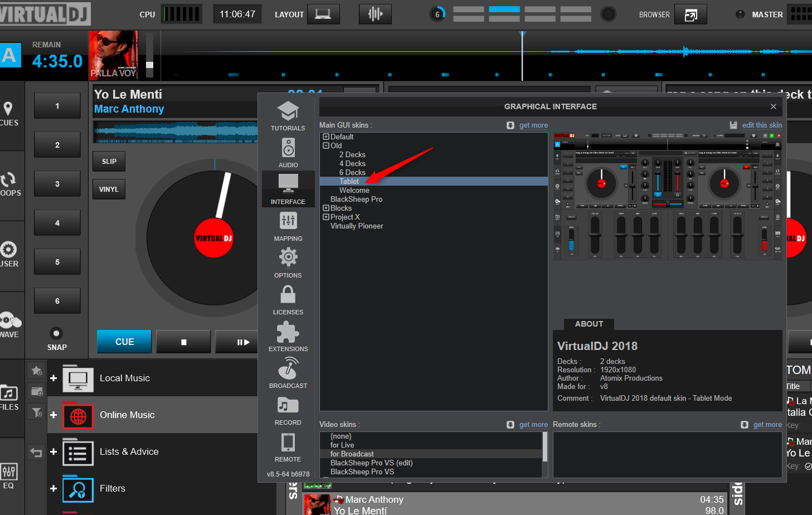This screenshot has width=812, height=515.
Task: Expand the Blocks skins tree node
Action: [x=326, y=208]
